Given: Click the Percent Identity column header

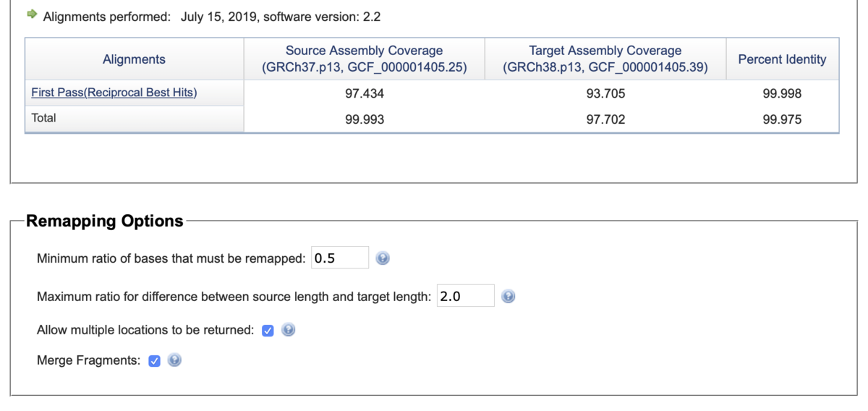Looking at the screenshot, I should [x=782, y=59].
